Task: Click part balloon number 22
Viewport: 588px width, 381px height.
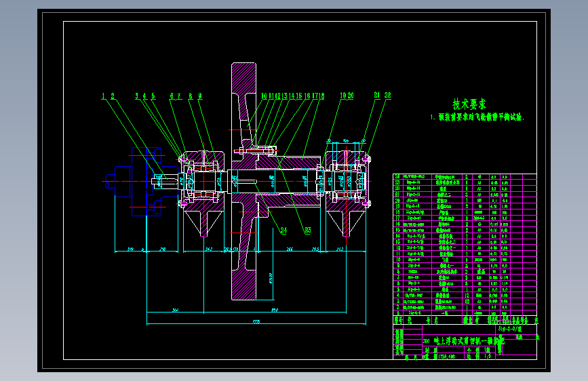Action: (388, 96)
